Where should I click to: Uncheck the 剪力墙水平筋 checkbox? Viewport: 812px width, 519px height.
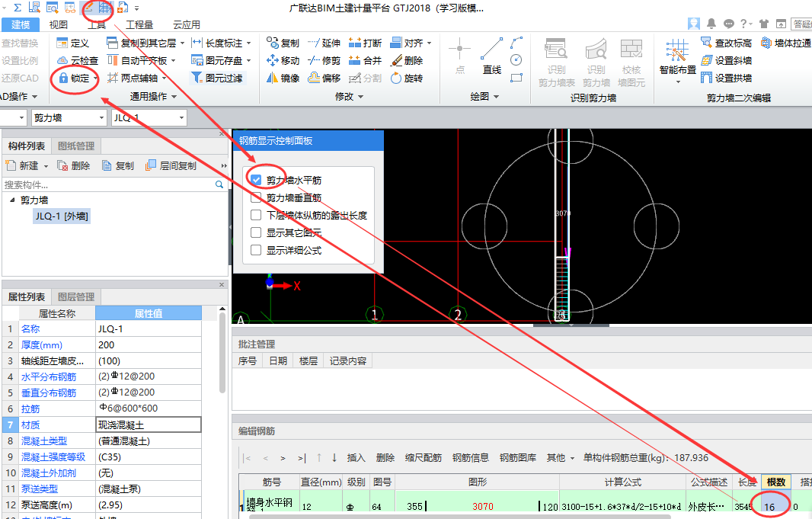[x=256, y=180]
